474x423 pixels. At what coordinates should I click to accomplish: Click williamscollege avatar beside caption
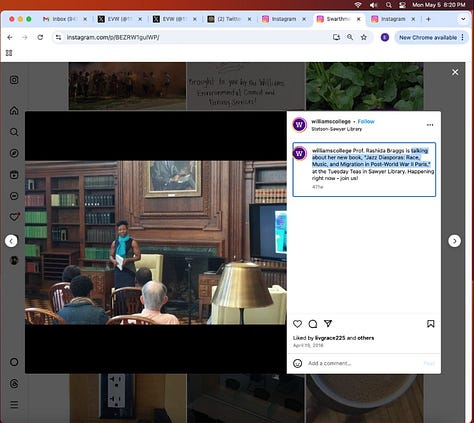(x=299, y=153)
